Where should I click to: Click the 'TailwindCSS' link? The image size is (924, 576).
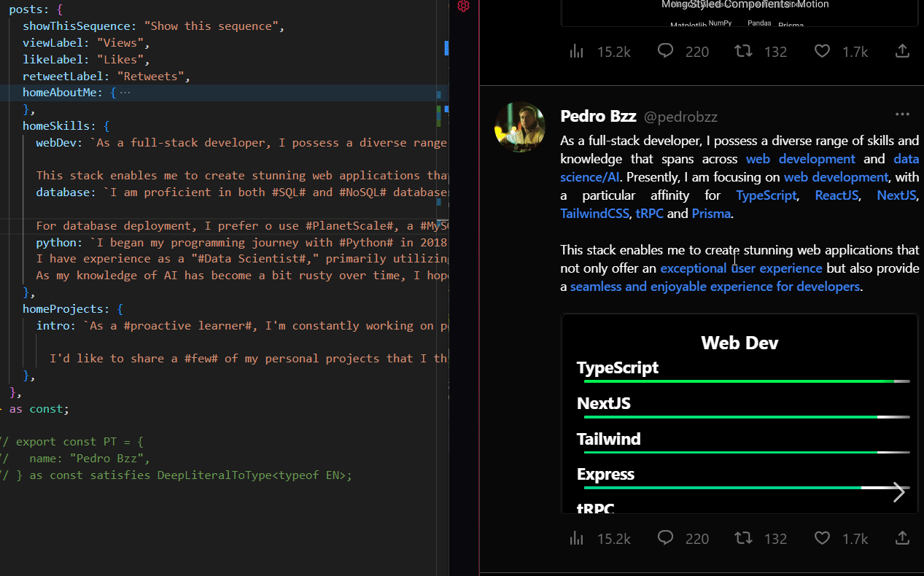click(x=594, y=214)
